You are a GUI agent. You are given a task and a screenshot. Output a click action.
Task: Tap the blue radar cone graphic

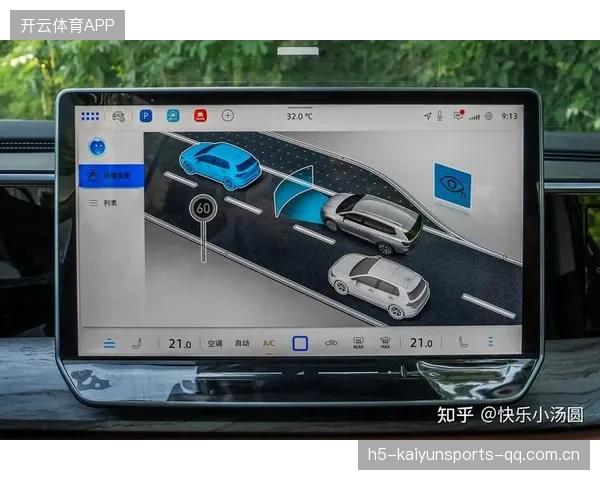(301, 195)
